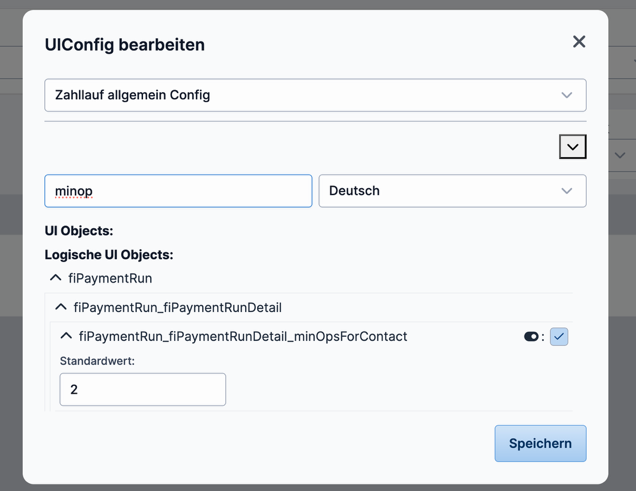Image resolution: width=636 pixels, height=491 pixels.
Task: Close the UIConfig bearbeiten dialog
Action: (579, 42)
